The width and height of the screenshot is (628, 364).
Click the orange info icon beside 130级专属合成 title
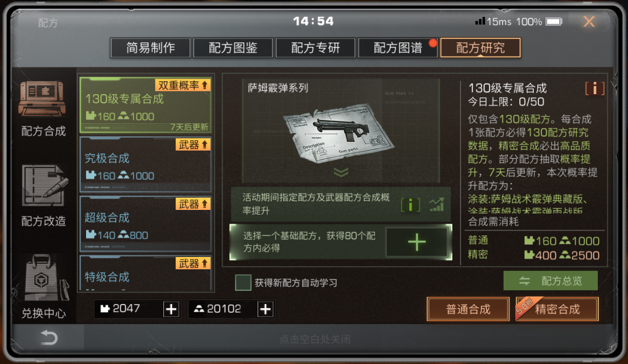click(x=594, y=88)
